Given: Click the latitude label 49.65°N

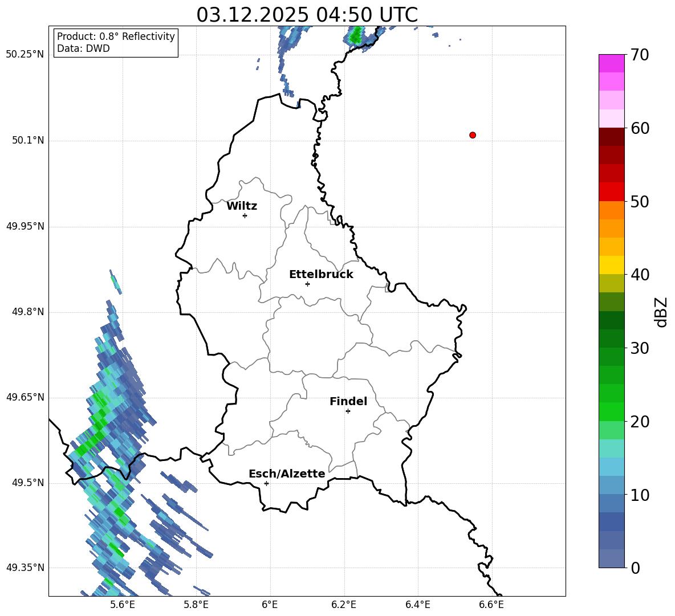Looking at the screenshot, I should click(x=25, y=397).
